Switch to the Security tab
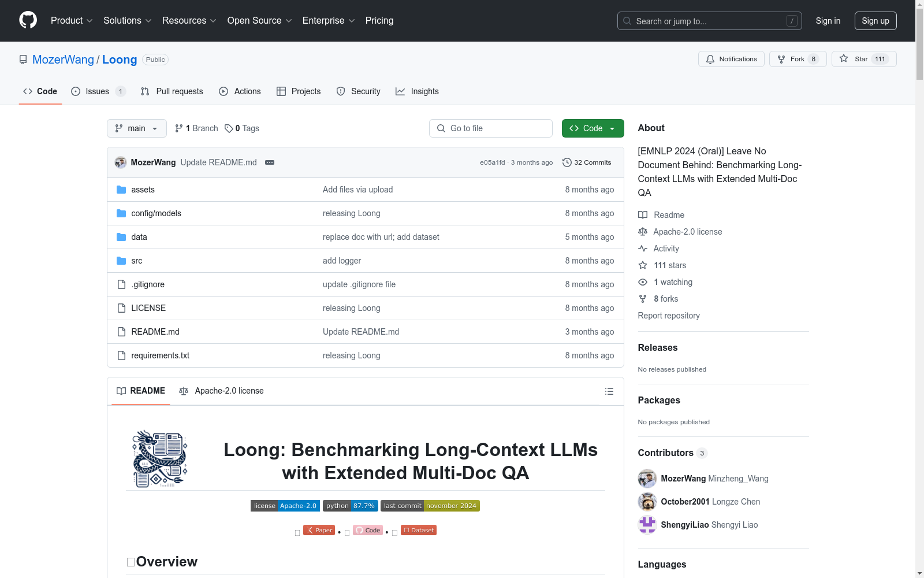 [358, 91]
